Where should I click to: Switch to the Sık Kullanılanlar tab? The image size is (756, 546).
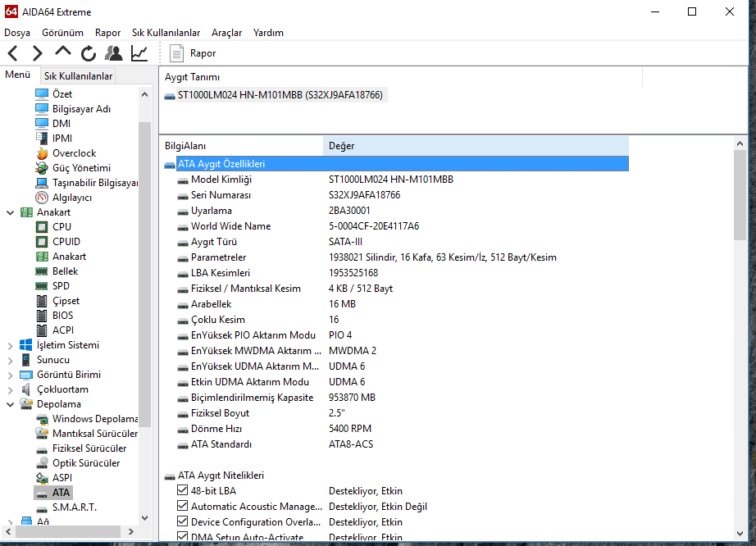pos(78,76)
